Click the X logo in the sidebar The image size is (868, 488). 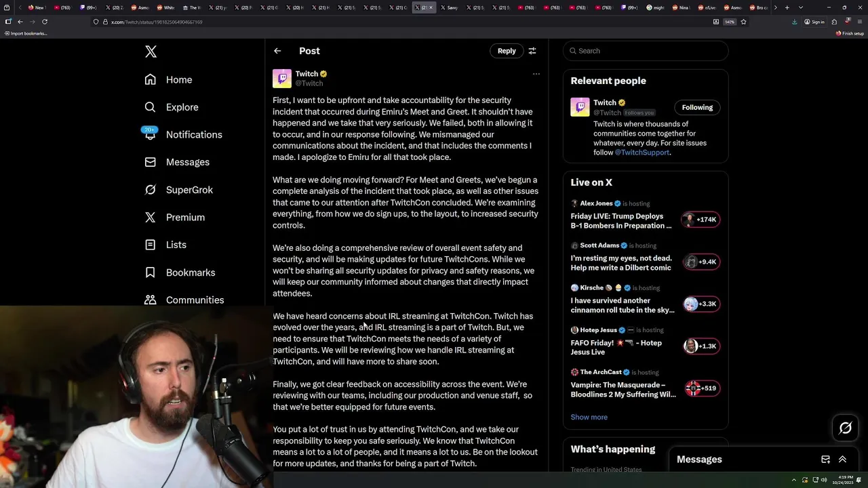click(x=151, y=52)
